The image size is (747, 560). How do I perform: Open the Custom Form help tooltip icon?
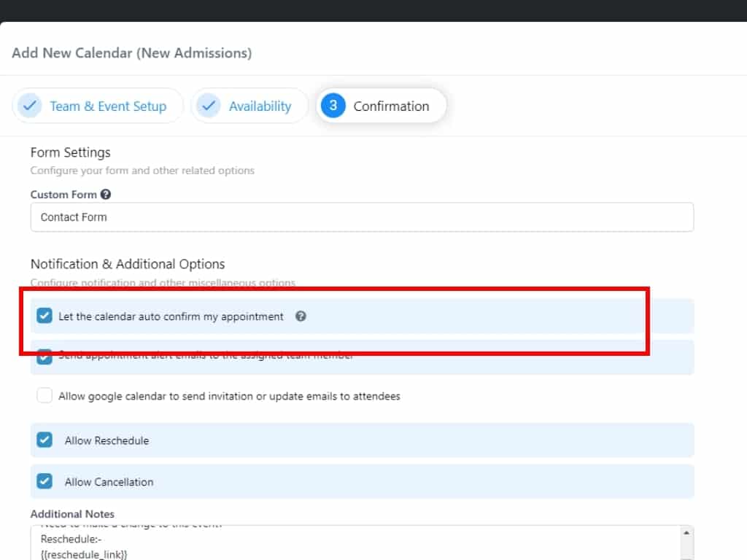(x=106, y=195)
